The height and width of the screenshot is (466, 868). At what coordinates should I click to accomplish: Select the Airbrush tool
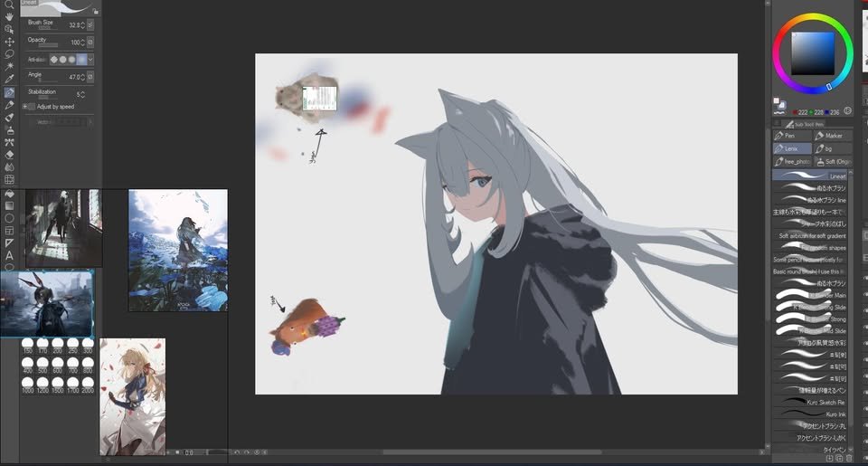9,130
